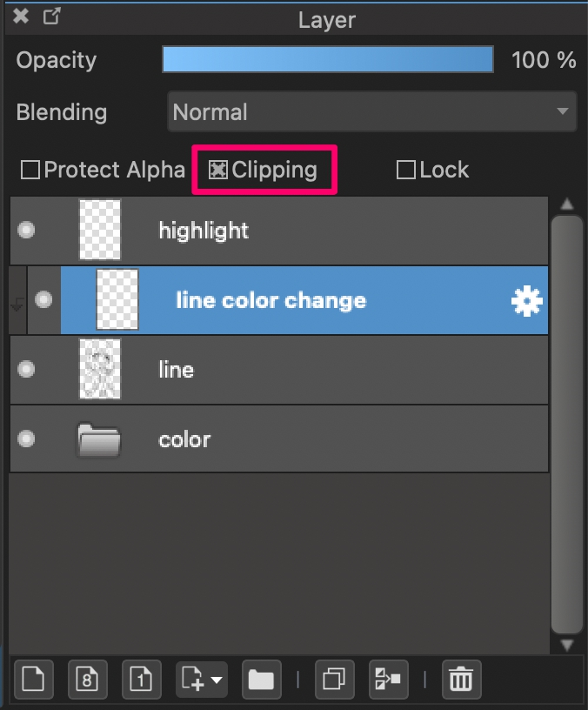Toggle visibility of the color folder
Viewport: 588px width, 710px height.
(x=26, y=439)
